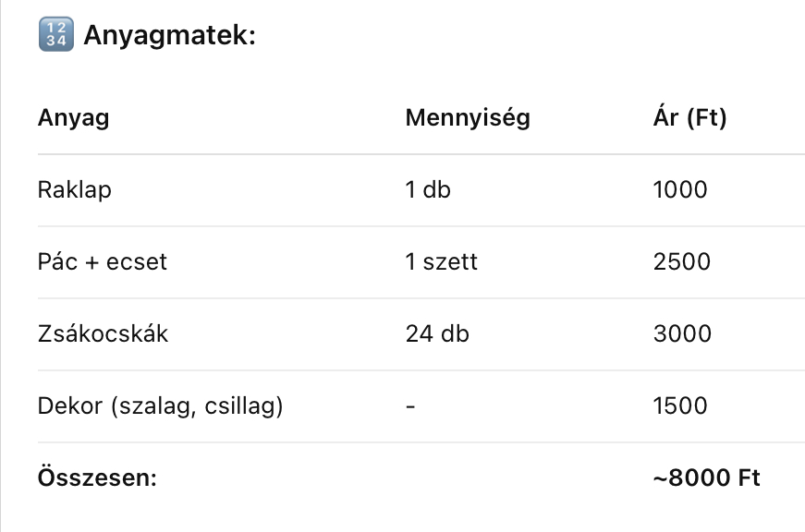This screenshot has width=805, height=532.
Task: Click the dash in the Dekor row
Action: [x=410, y=405]
